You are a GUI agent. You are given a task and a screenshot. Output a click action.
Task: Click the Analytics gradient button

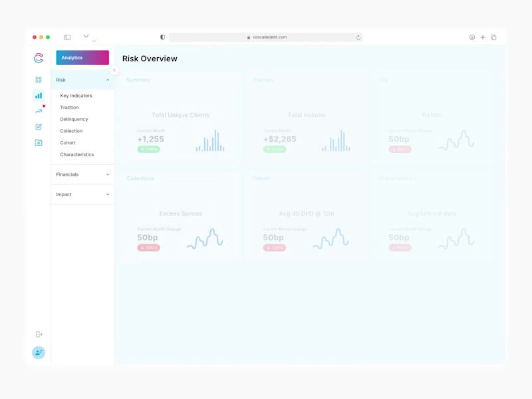point(81,57)
